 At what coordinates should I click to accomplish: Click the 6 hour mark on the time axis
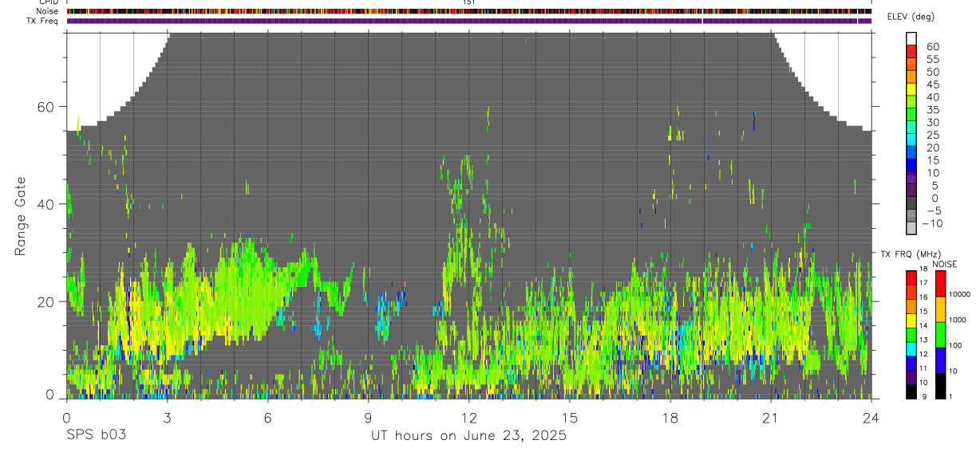[267, 417]
